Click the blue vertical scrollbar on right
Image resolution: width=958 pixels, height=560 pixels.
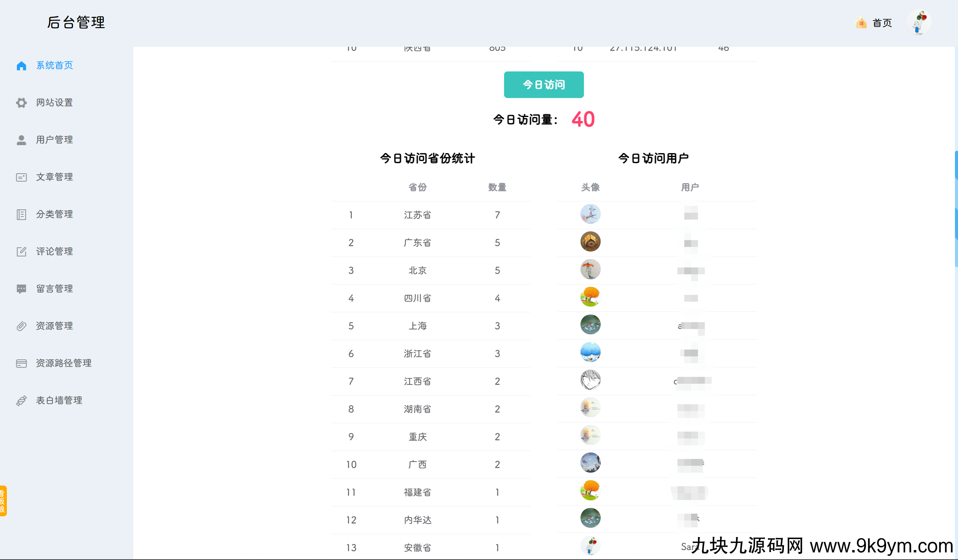[x=956, y=209]
